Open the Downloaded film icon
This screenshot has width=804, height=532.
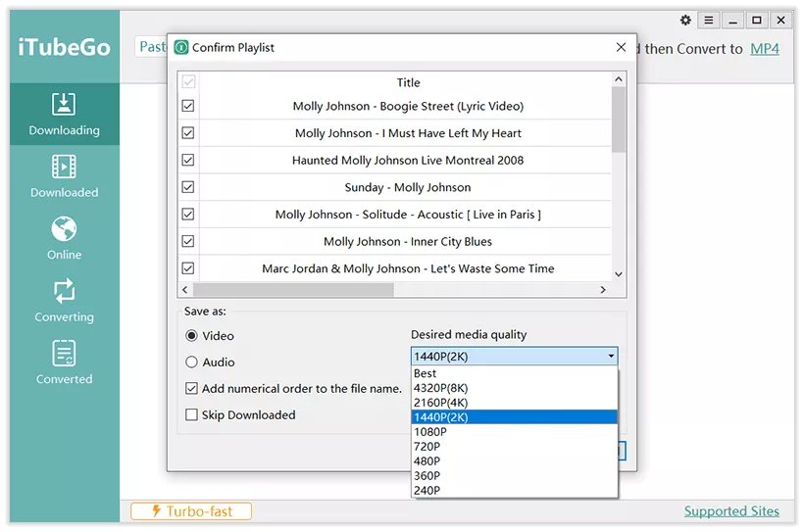click(64, 167)
